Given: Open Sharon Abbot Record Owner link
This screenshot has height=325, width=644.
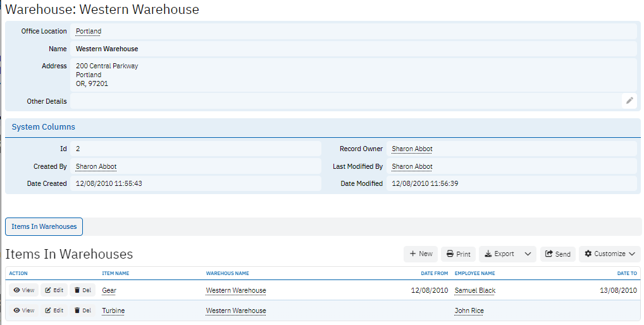Looking at the screenshot, I should (412, 149).
